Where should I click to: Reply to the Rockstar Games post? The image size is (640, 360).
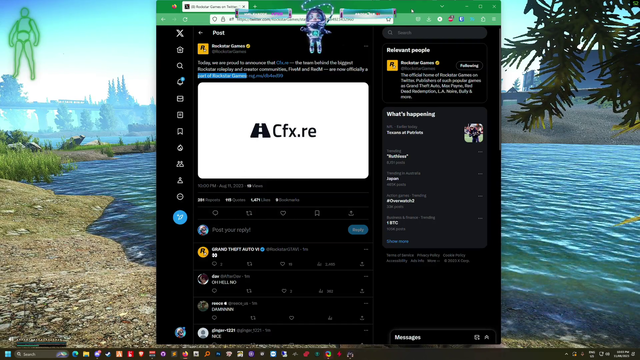[x=215, y=213]
